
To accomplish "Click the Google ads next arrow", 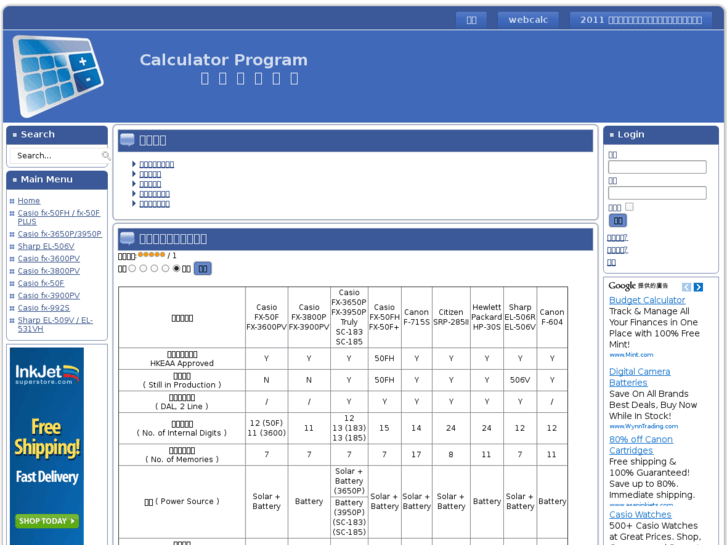I will coord(698,287).
